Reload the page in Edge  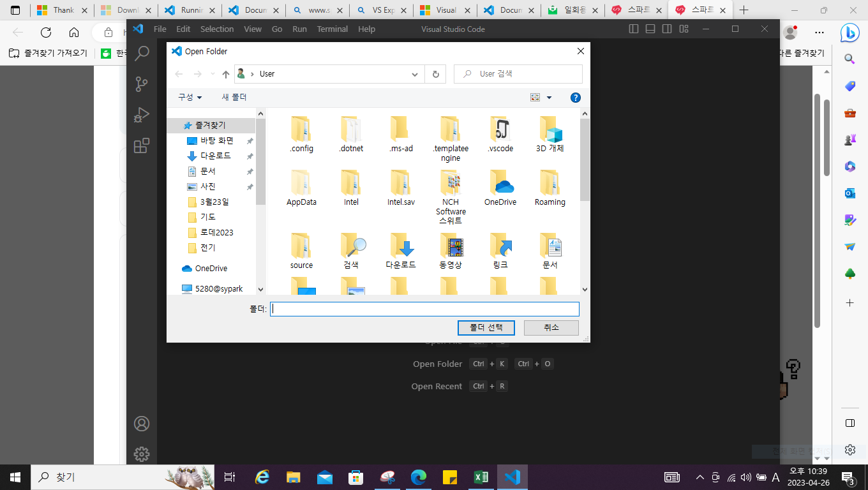(x=46, y=33)
